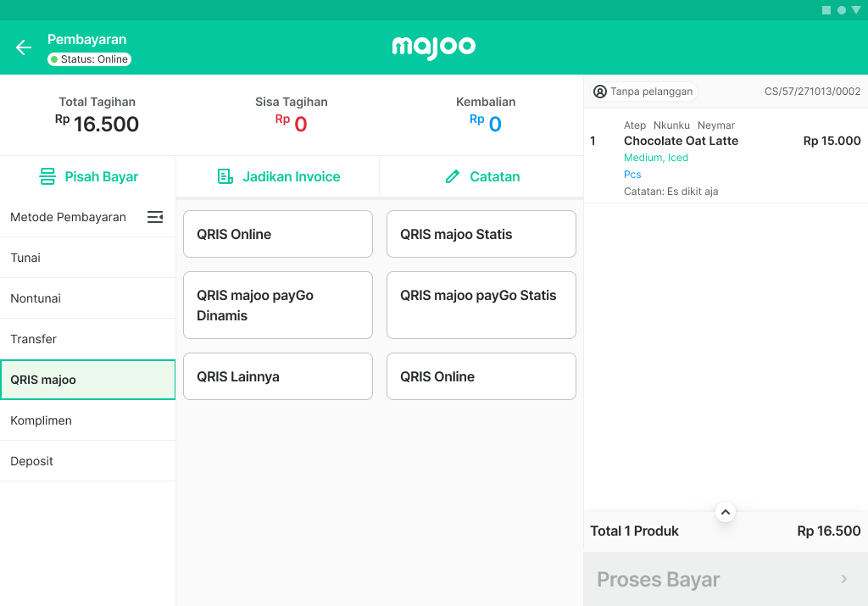Image resolution: width=868 pixels, height=606 pixels.
Task: Pick the QRIS Lainnya option
Action: tap(278, 376)
